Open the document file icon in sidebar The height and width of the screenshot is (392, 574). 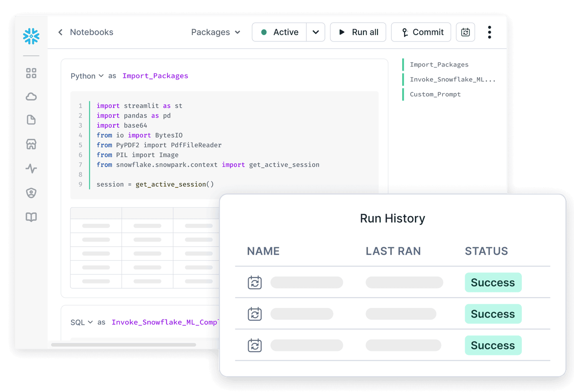click(x=31, y=120)
